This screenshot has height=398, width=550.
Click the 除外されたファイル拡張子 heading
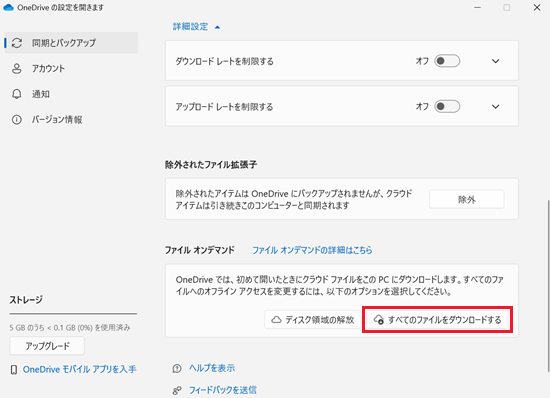[x=211, y=164]
